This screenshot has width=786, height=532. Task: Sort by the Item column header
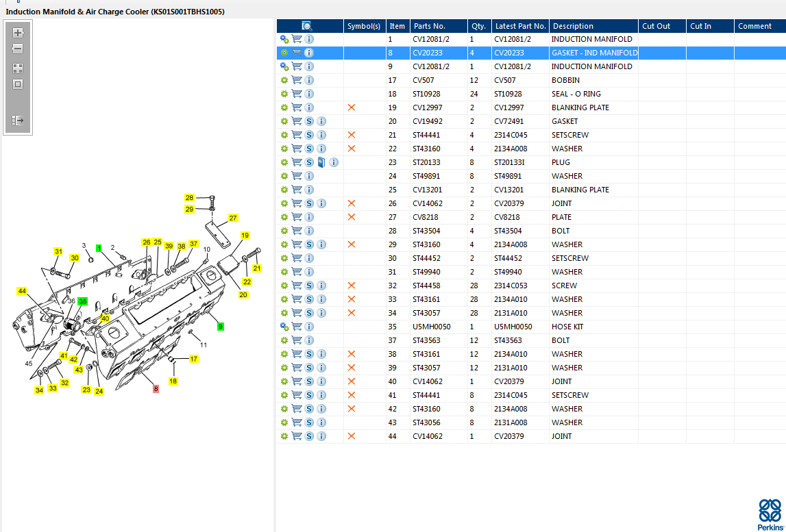tap(397, 26)
